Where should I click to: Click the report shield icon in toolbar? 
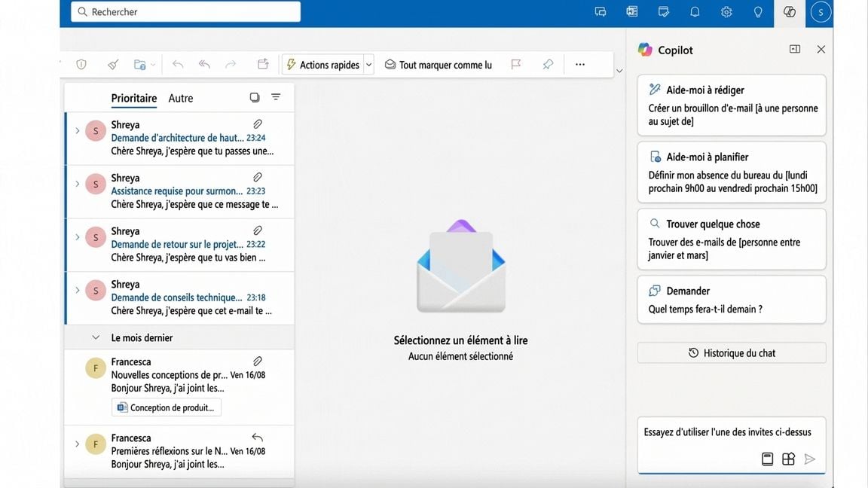(81, 65)
